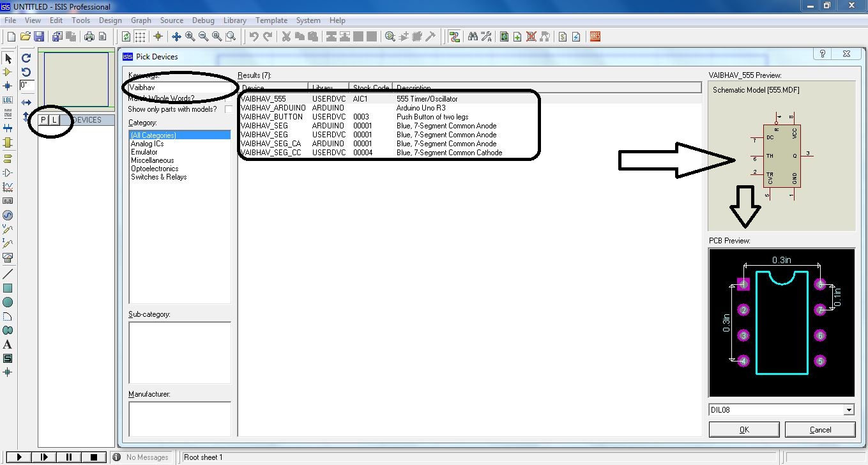Open the File menu
868x465 pixels.
point(10,20)
